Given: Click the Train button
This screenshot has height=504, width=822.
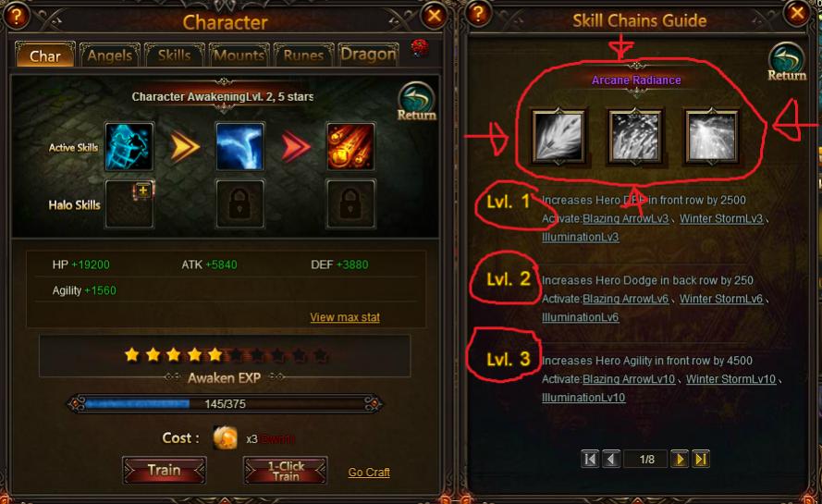Looking at the screenshot, I should 164,470.
